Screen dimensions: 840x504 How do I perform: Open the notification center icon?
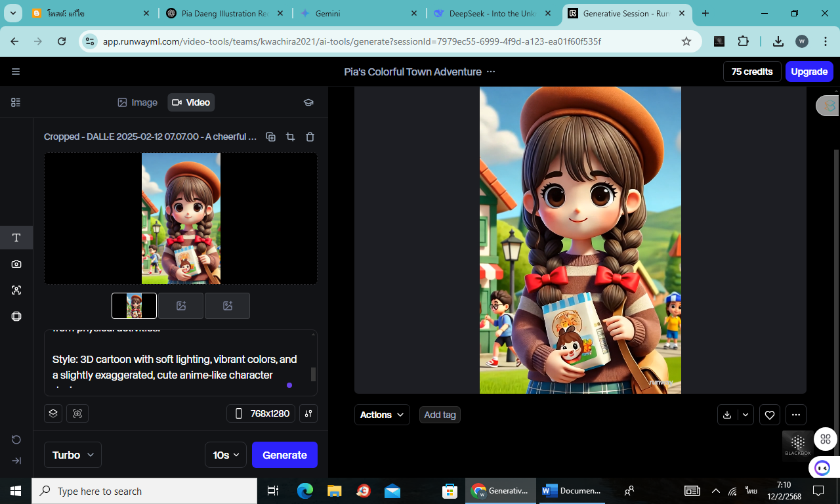pyautogui.click(x=818, y=491)
